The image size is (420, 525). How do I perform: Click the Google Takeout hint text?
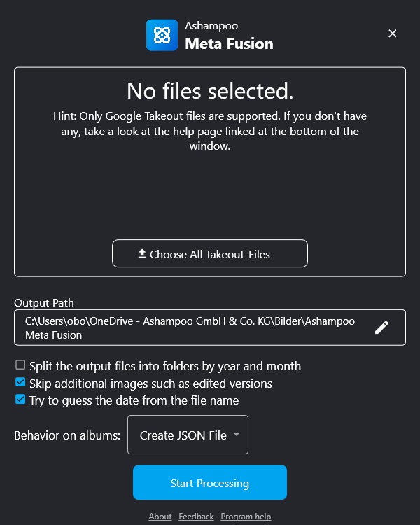[x=210, y=131]
